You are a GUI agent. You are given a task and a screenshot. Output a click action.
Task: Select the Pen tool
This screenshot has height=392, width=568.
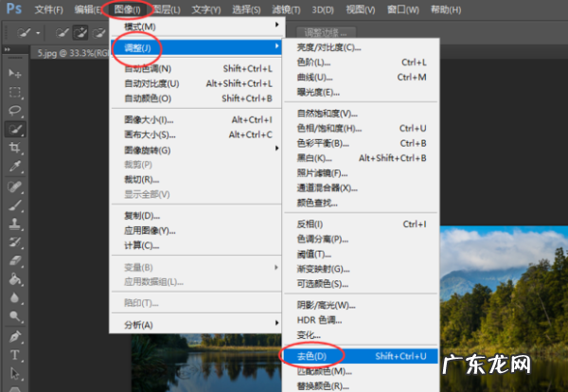[x=15, y=336]
